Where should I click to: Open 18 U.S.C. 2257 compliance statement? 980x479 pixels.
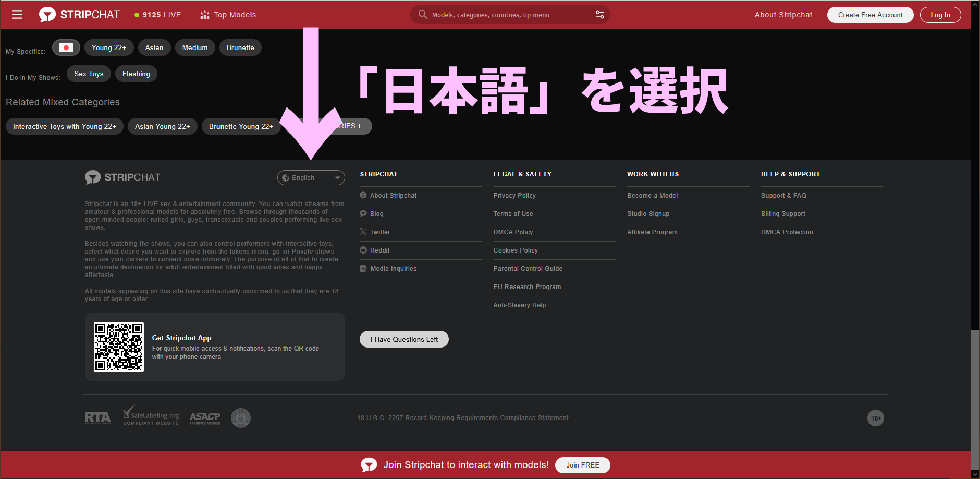pyautogui.click(x=462, y=418)
